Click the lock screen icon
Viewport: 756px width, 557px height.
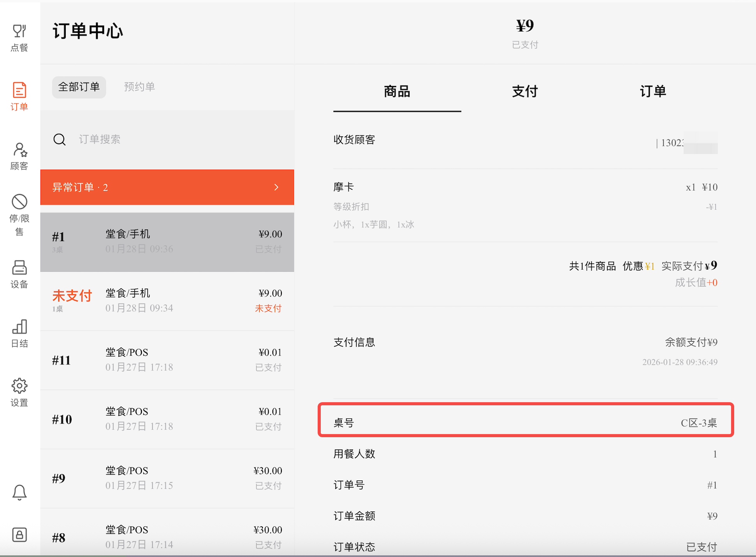click(19, 535)
